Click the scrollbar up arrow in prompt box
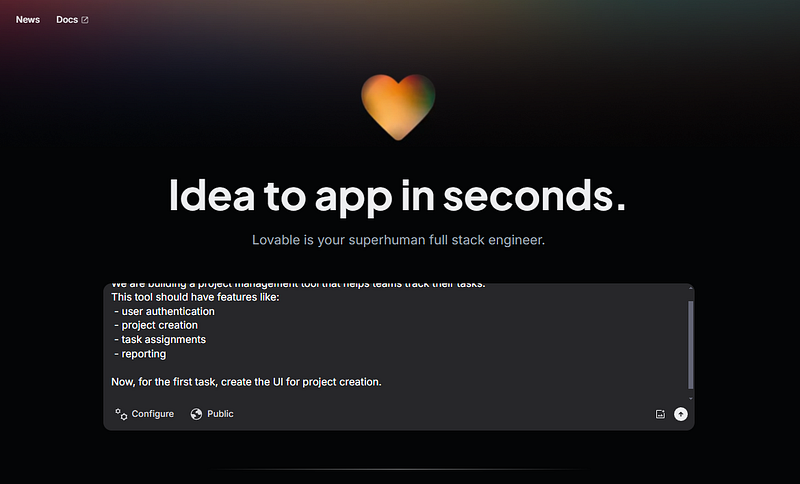 pyautogui.click(x=691, y=288)
